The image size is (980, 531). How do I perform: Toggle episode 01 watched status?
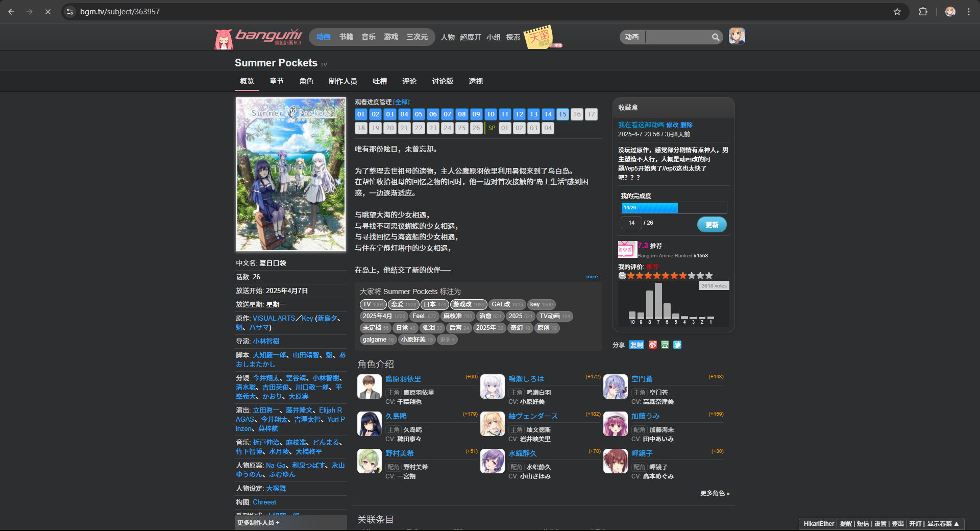point(361,114)
